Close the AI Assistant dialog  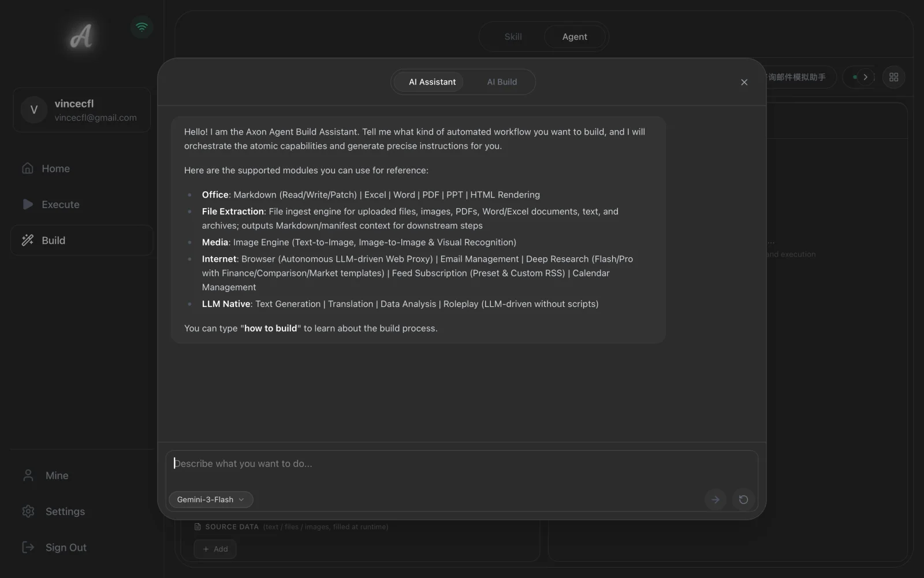744,82
